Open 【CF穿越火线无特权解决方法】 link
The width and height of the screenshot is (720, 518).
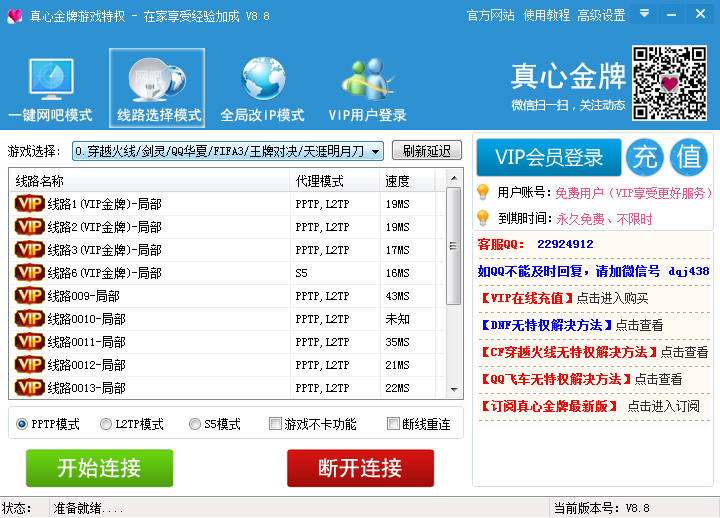point(593,352)
